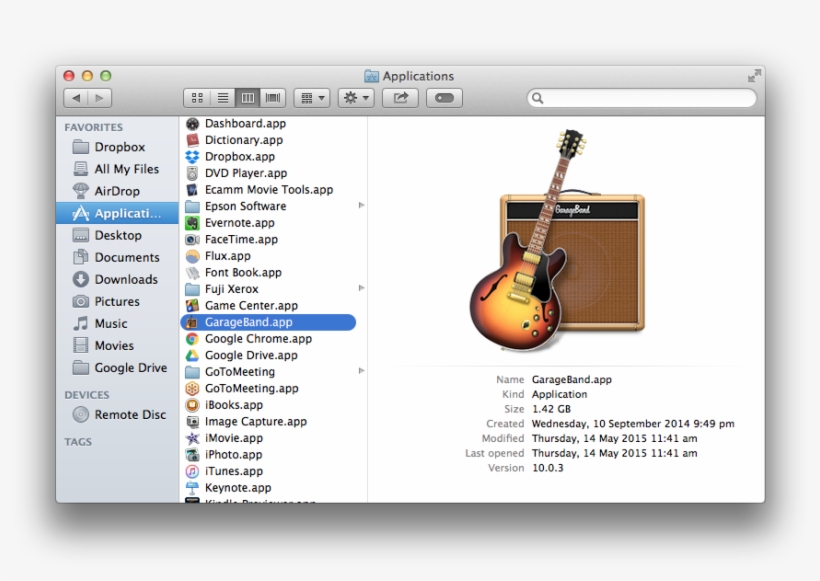Click the Image Capture.app icon
This screenshot has height=581, width=820.
[192, 421]
